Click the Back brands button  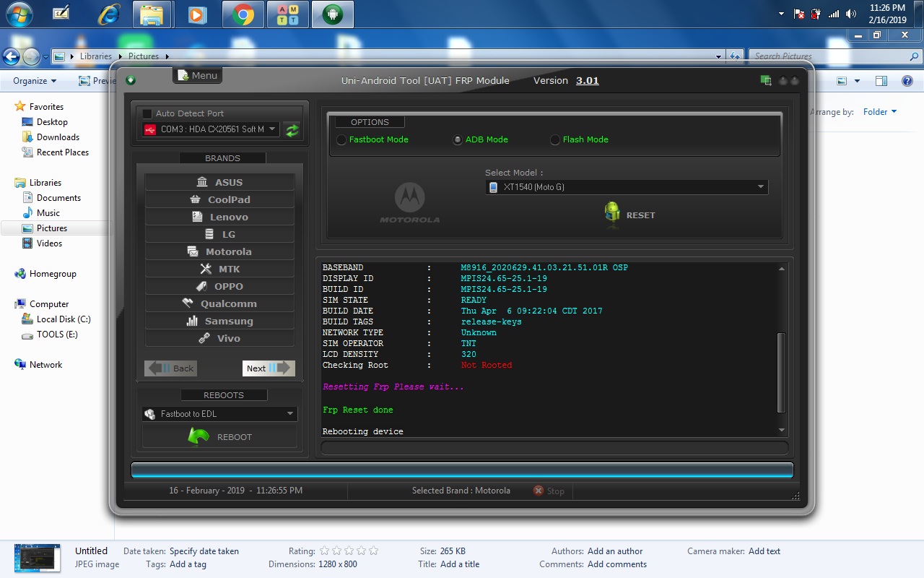tap(170, 368)
